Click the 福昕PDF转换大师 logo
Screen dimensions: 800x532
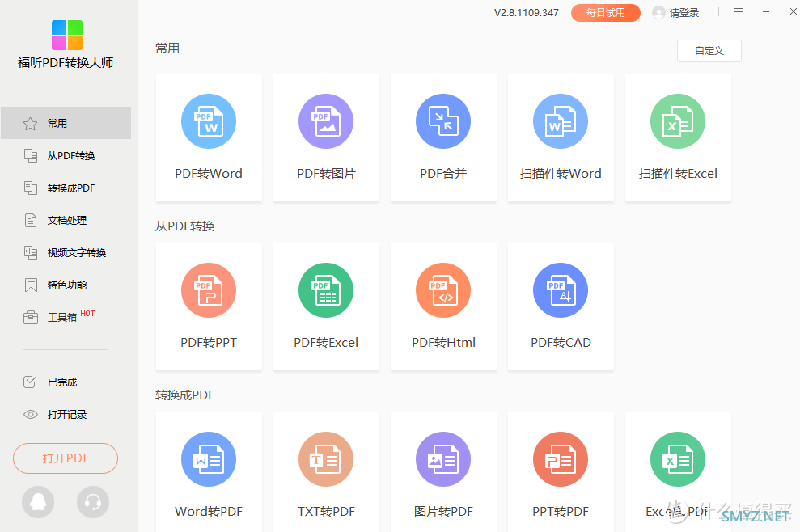[67, 36]
